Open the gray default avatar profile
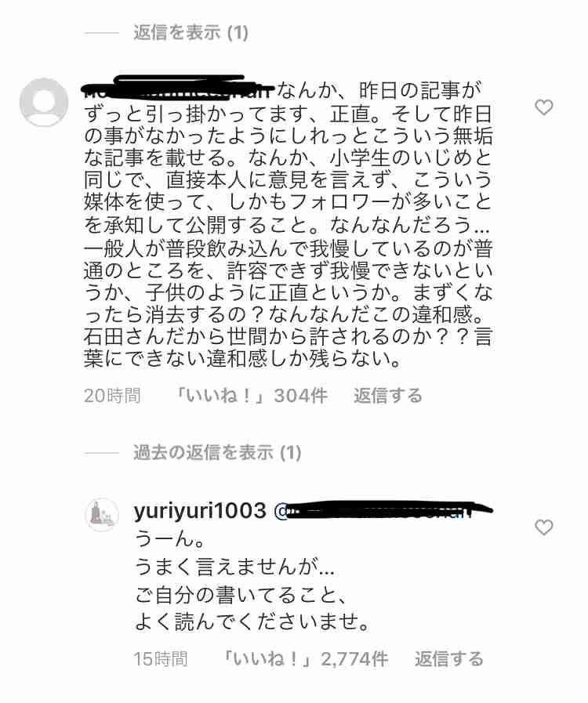The height and width of the screenshot is (703, 588). (43, 102)
